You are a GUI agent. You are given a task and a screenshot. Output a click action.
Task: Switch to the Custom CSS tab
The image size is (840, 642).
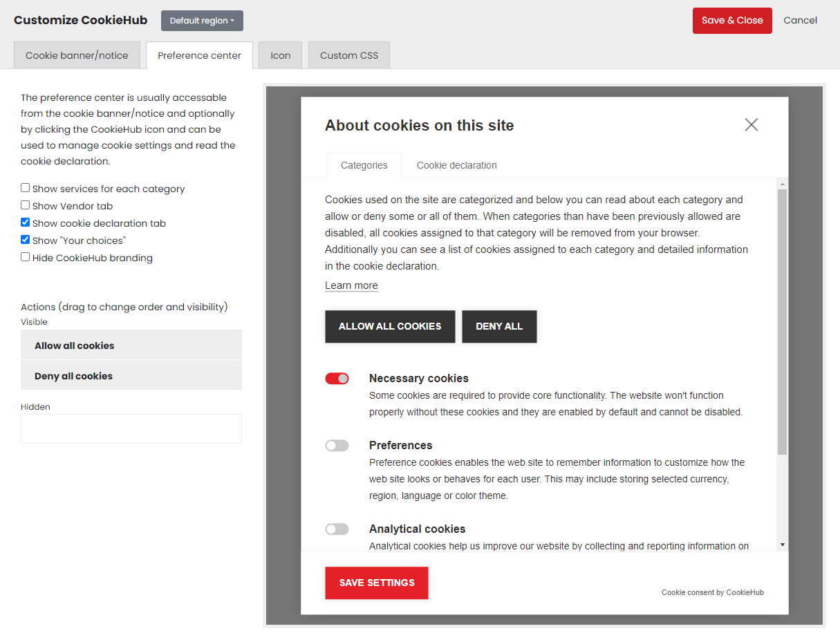click(x=348, y=55)
